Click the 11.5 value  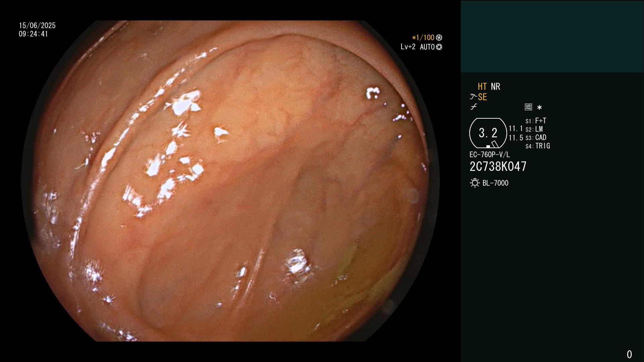click(x=516, y=138)
